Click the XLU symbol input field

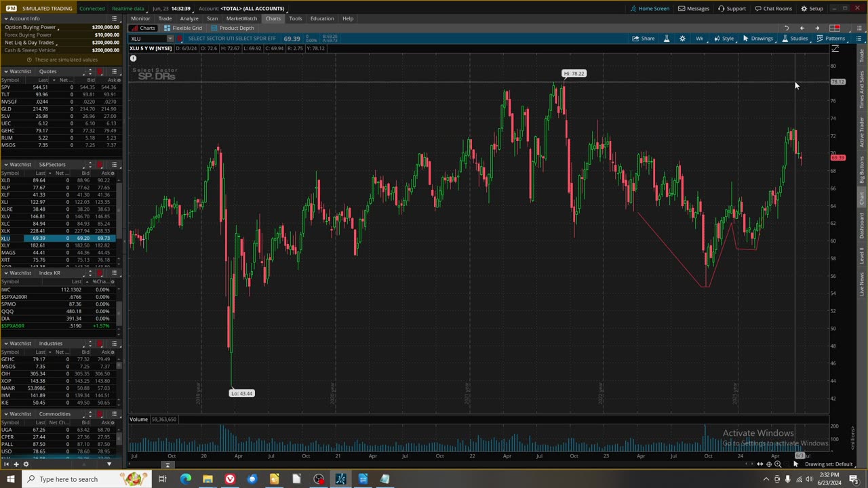pos(147,39)
